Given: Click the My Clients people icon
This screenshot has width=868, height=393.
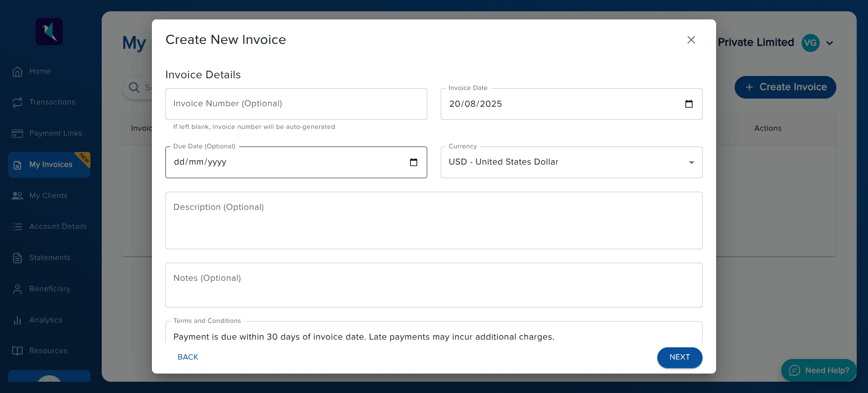Looking at the screenshot, I should coord(17,196).
